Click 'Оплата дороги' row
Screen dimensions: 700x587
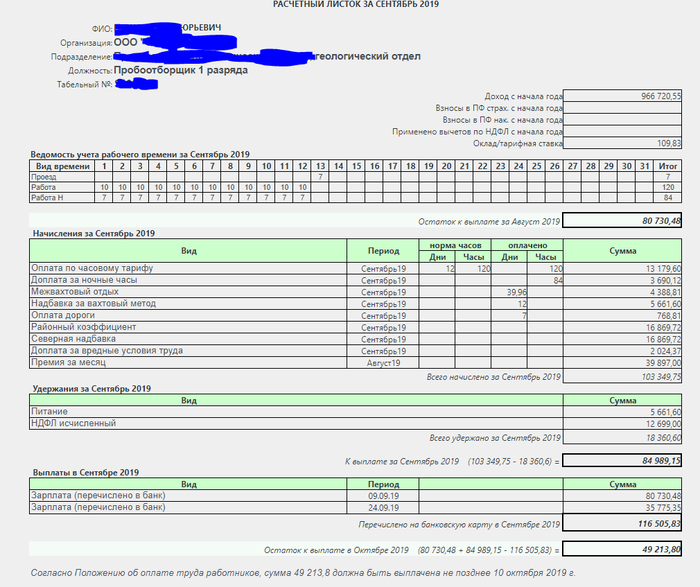pos(355,316)
